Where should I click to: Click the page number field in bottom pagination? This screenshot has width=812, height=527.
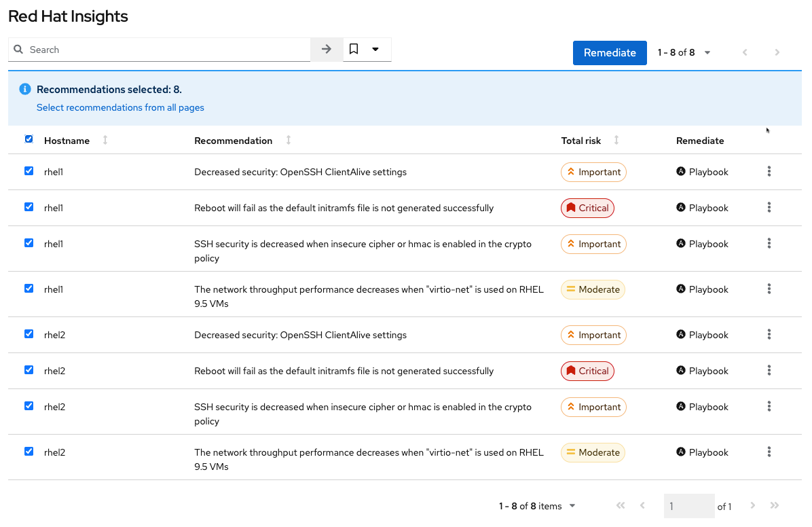pyautogui.click(x=688, y=506)
